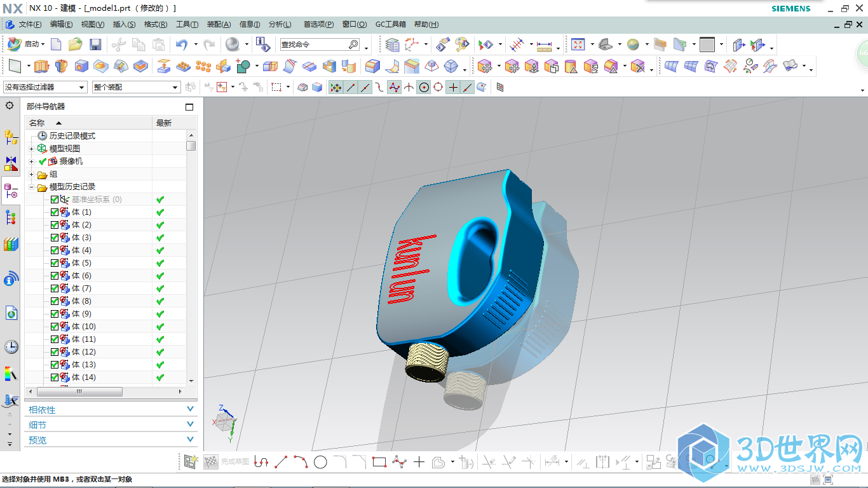Viewport: 868px width, 488px height.
Task: Click the Measure Distance ruler icon
Action: pyautogui.click(x=545, y=45)
